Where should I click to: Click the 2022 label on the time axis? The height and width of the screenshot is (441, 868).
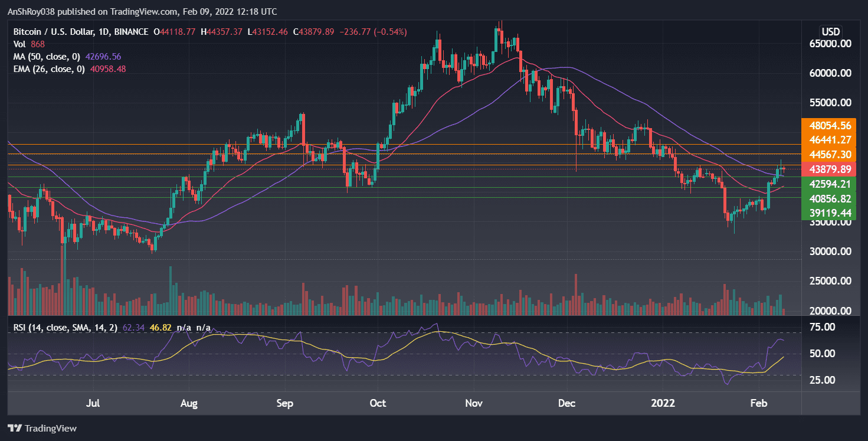663,403
